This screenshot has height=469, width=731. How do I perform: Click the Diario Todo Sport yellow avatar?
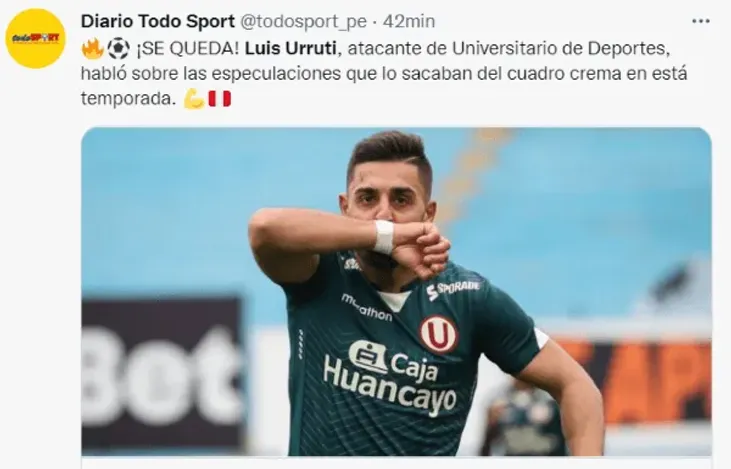tap(35, 38)
